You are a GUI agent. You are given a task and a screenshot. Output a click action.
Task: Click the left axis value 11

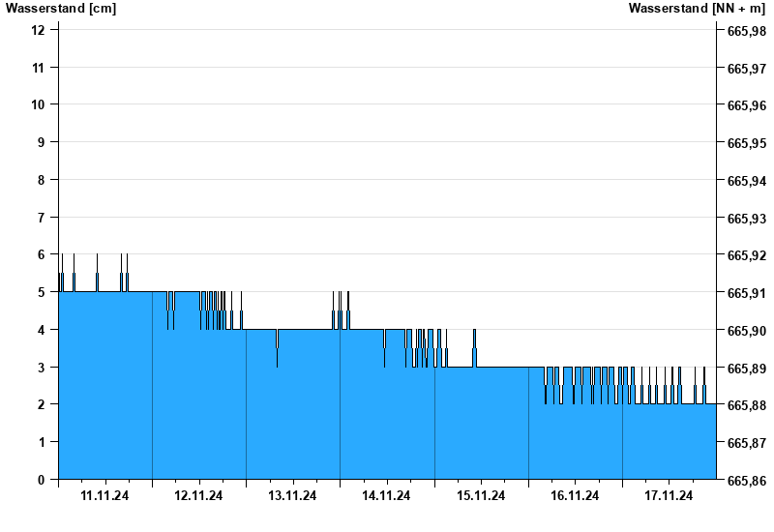38,68
